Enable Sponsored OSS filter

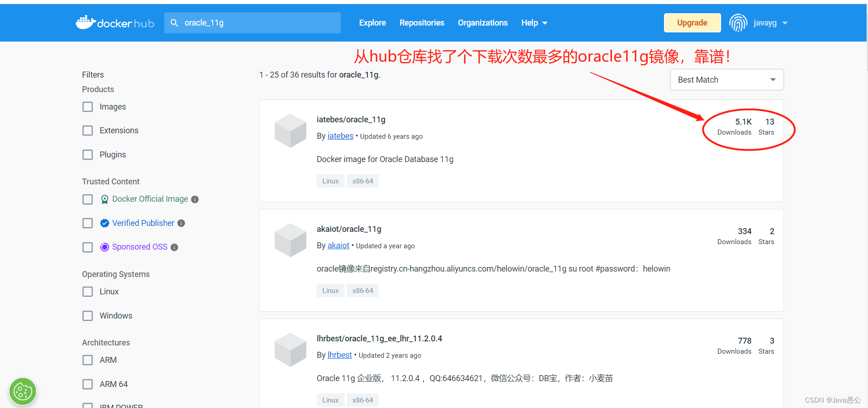click(88, 247)
